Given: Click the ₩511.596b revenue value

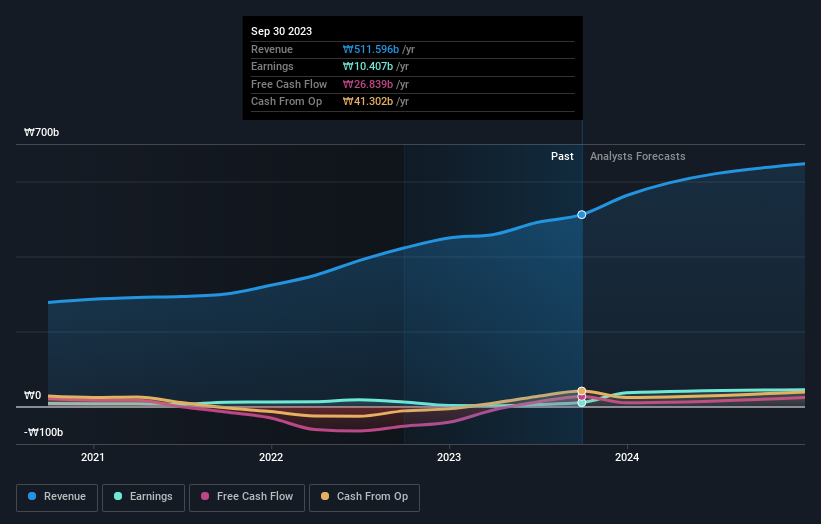Looking at the screenshot, I should (371, 49).
